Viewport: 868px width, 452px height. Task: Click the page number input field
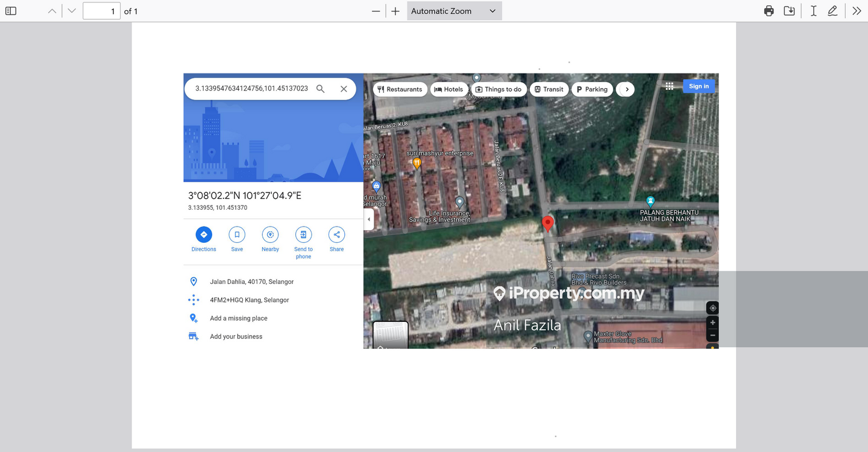click(x=101, y=11)
